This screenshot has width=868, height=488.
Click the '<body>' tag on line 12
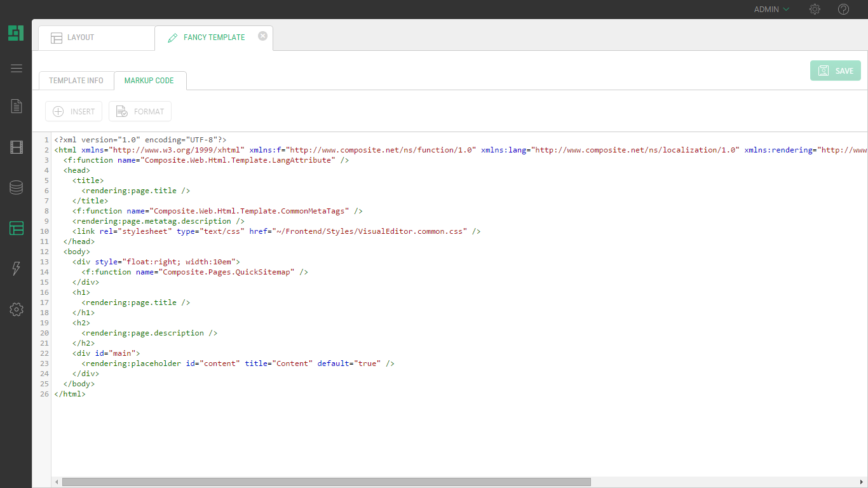[x=77, y=252]
